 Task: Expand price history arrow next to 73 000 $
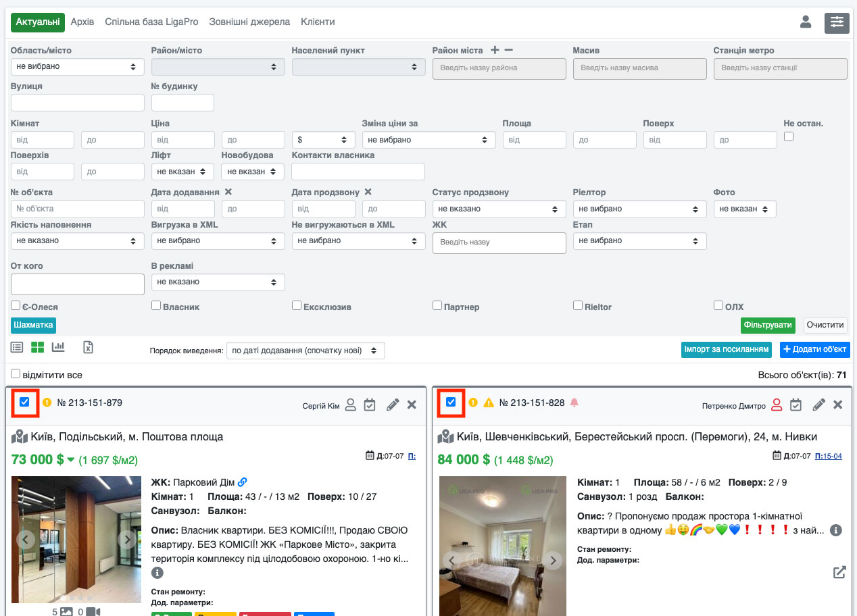pos(71,461)
